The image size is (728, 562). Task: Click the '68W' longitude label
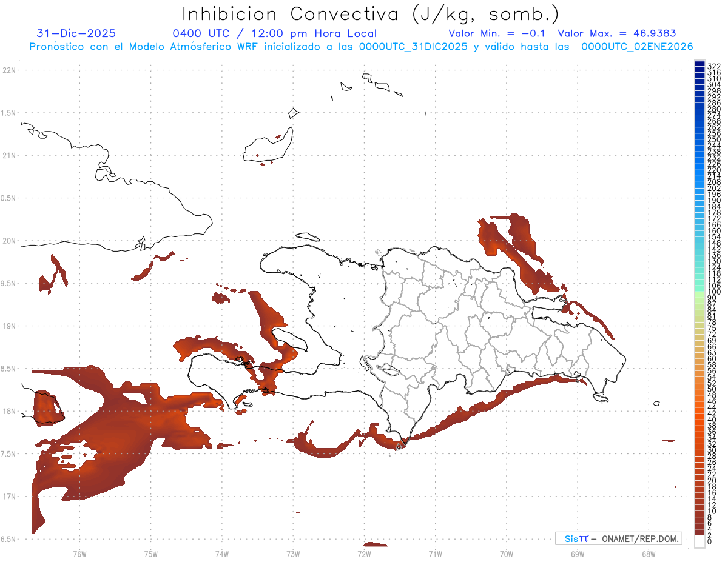(x=649, y=554)
